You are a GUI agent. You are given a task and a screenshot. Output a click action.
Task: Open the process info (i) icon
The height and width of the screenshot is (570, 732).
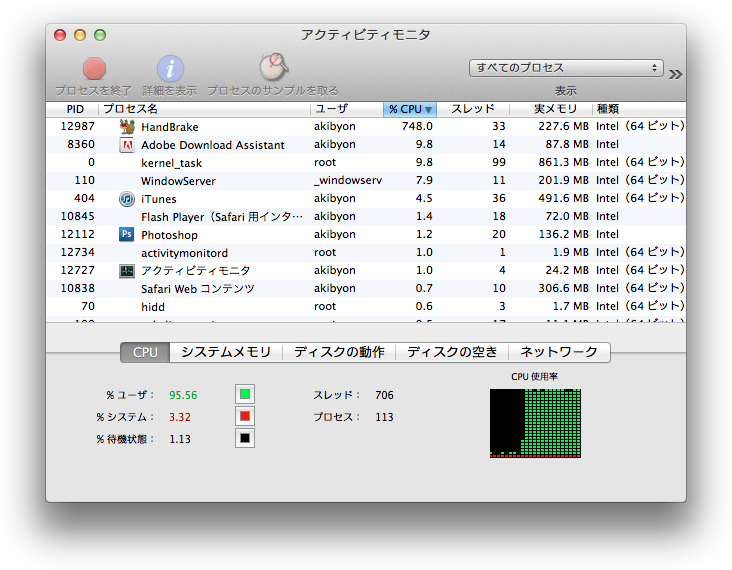coord(170,69)
